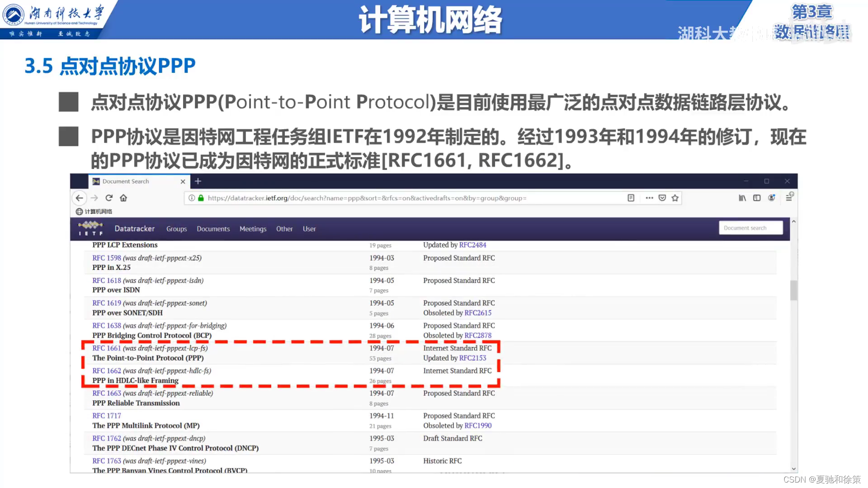Click the site identity info icon
Viewport: 868px width, 488px height.
coord(192,198)
